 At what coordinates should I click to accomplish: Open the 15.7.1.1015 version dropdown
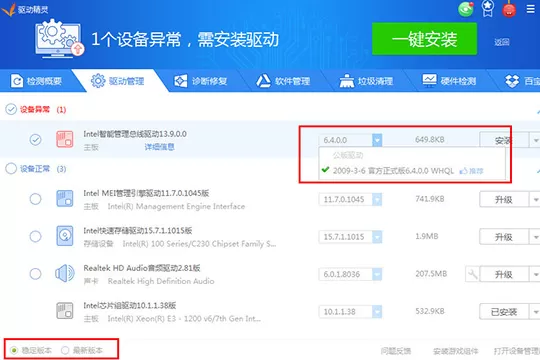coord(377,237)
